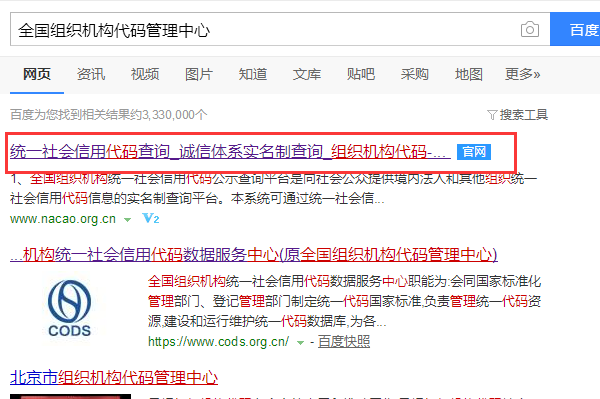
Task: Click the CODS snippet starting 全国组织机构统一社会信用代码数据服务中心职能
Action: point(344,301)
